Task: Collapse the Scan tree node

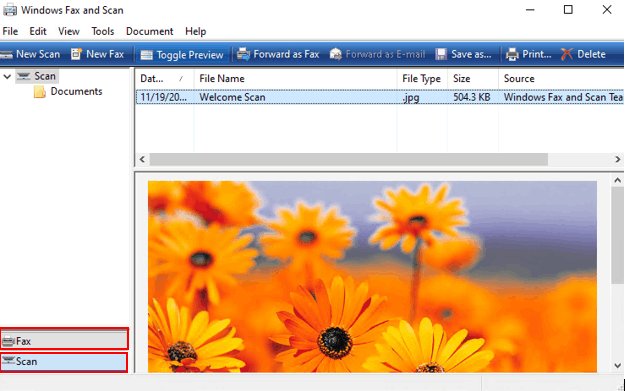Action: click(7, 76)
